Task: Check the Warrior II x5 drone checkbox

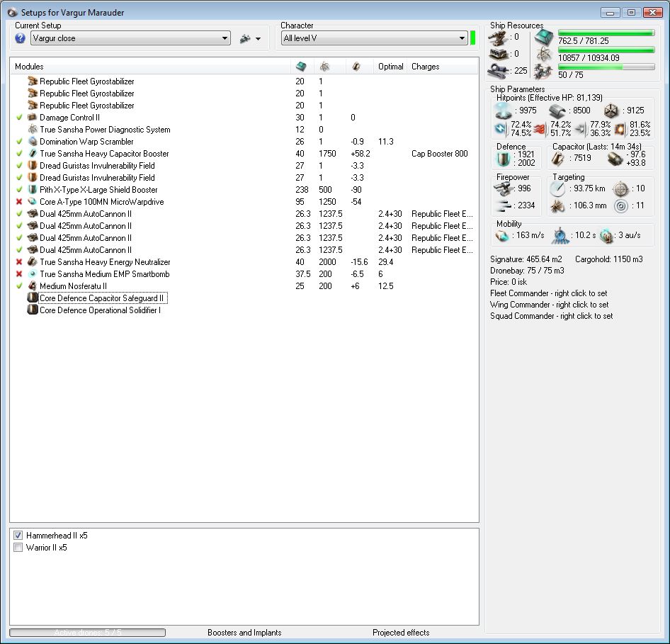Action: pyautogui.click(x=18, y=548)
